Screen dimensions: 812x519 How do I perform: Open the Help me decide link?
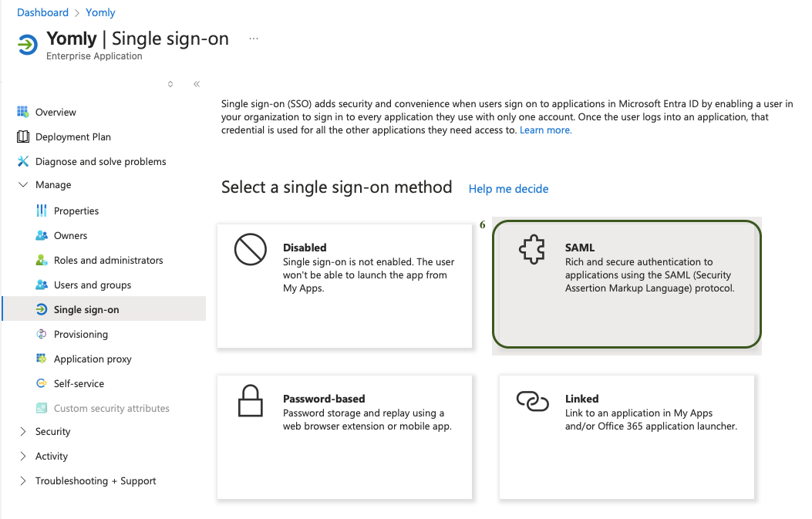pos(508,189)
